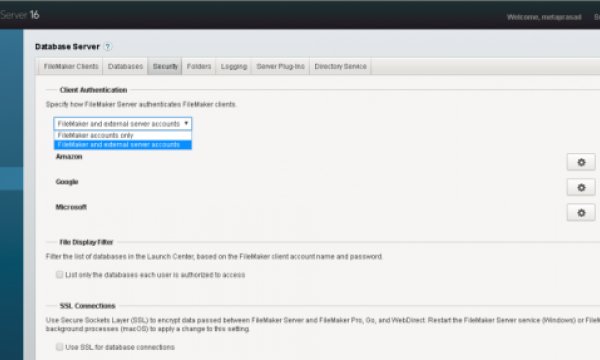The height and width of the screenshot is (360, 600).
Task: Click the Microsoft provider label
Action: tap(71, 207)
